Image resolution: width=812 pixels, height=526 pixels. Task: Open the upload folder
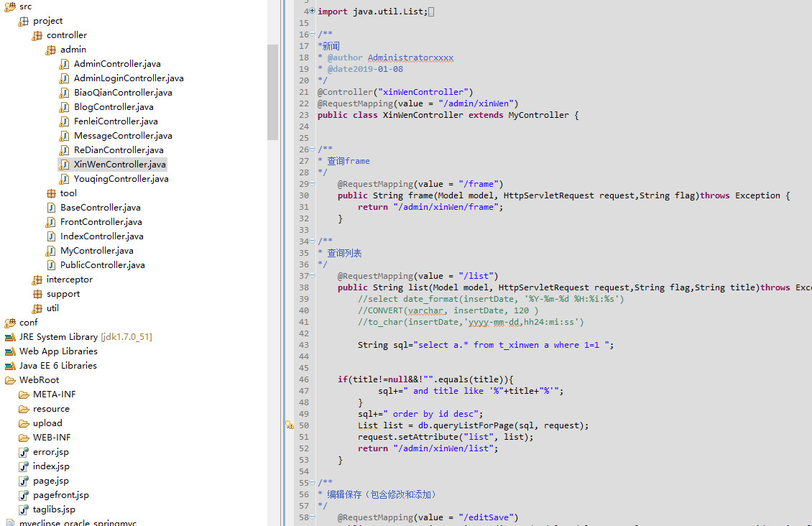pos(47,423)
